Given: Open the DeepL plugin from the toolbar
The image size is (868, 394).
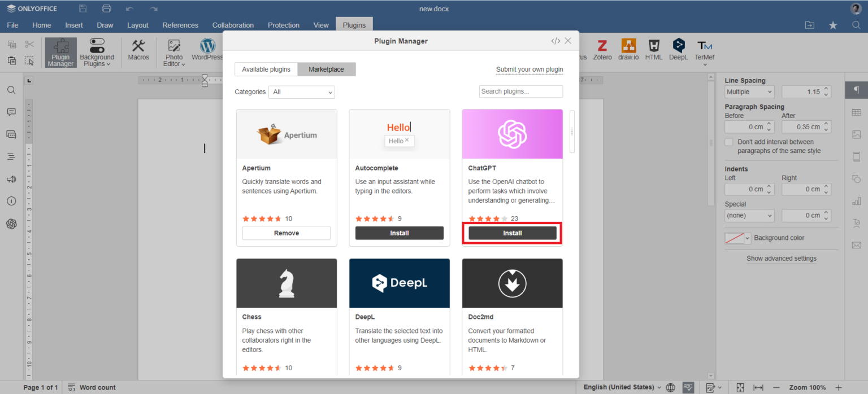Looking at the screenshot, I should click(678, 51).
